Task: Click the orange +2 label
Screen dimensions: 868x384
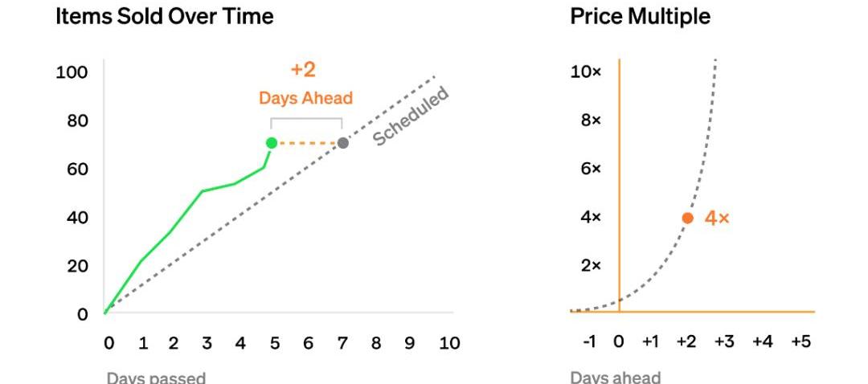Action: coord(303,70)
